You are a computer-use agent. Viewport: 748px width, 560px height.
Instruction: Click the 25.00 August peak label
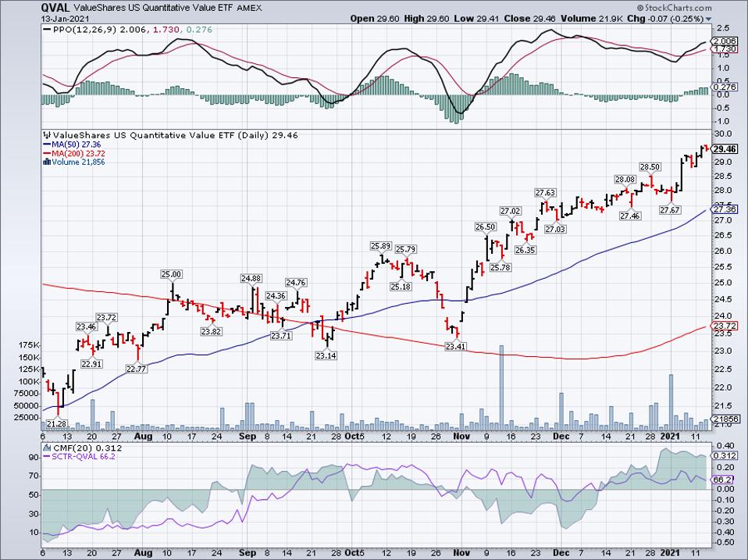point(171,274)
